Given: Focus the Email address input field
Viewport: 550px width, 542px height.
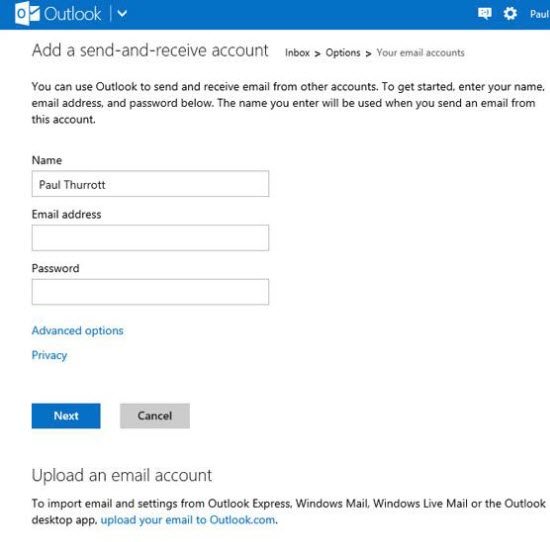Looking at the screenshot, I should [x=150, y=238].
